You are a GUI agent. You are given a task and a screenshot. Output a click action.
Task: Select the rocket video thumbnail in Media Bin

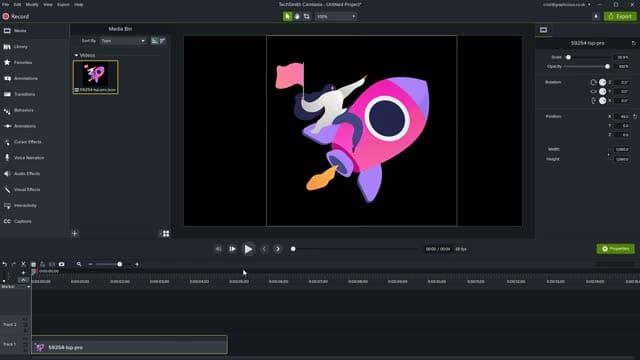[x=96, y=77]
